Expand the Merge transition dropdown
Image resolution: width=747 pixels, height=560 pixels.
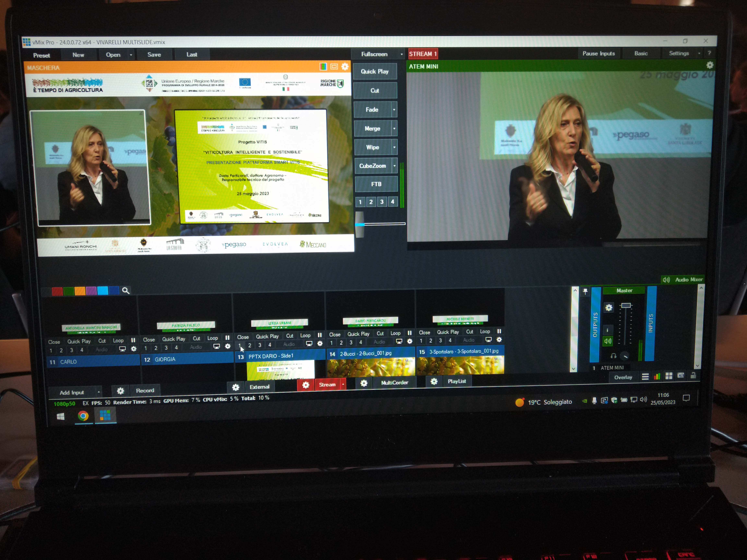(394, 128)
